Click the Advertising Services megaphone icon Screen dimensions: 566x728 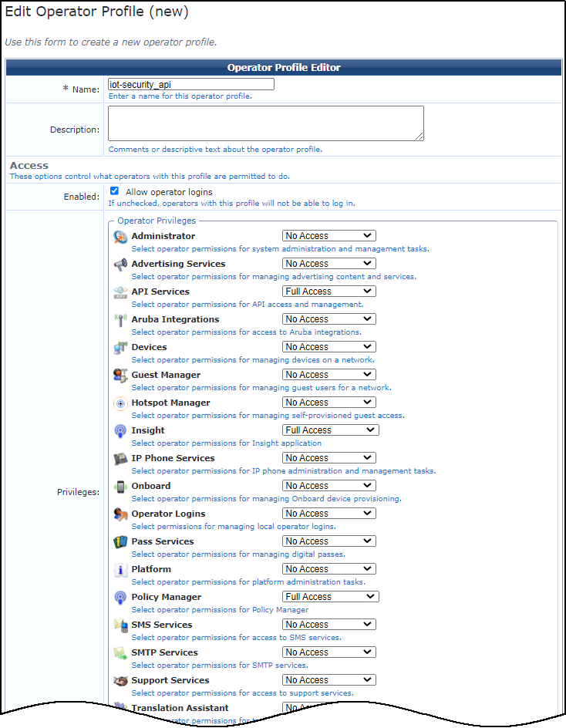(x=120, y=265)
